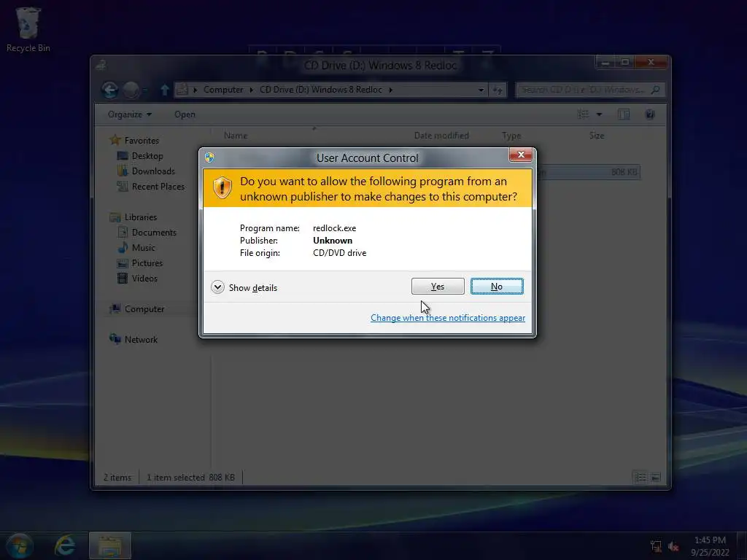The width and height of the screenshot is (747, 560).
Task: Click the Explorer help icon
Action: (x=650, y=114)
